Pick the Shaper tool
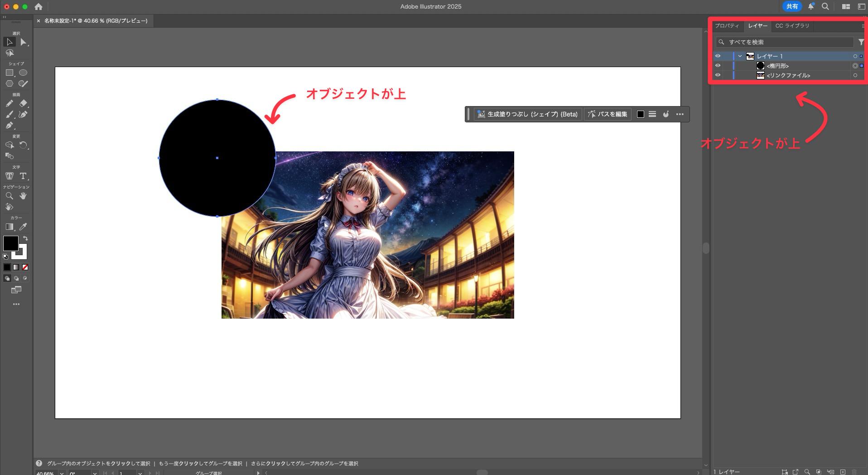This screenshot has width=868, height=475. tap(24, 83)
